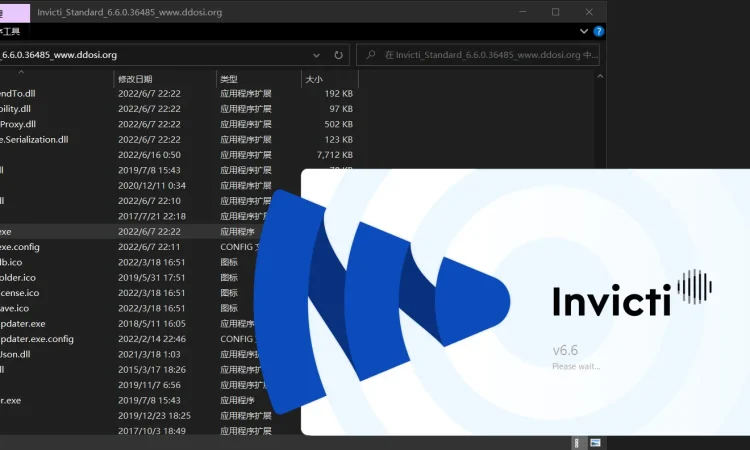Click the search box for Invicti_Standard folder
The width and height of the screenshot is (750, 450).
[478, 55]
